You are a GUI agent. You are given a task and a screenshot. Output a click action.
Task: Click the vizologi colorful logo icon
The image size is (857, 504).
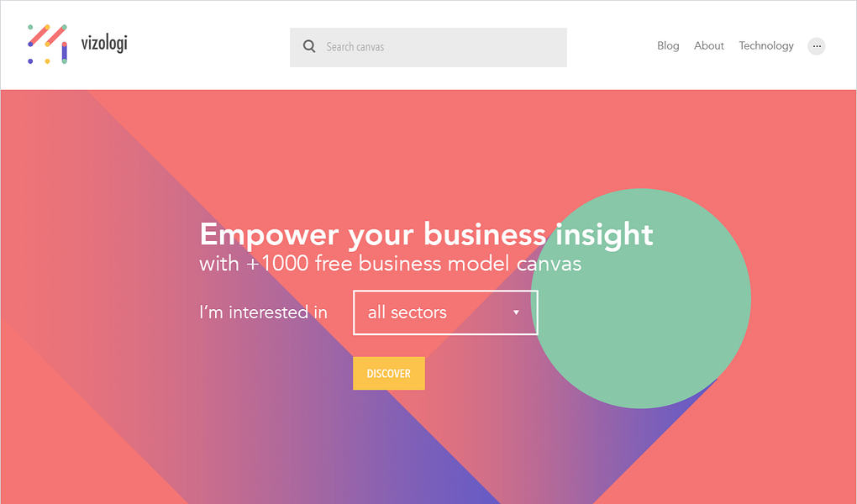coord(48,45)
